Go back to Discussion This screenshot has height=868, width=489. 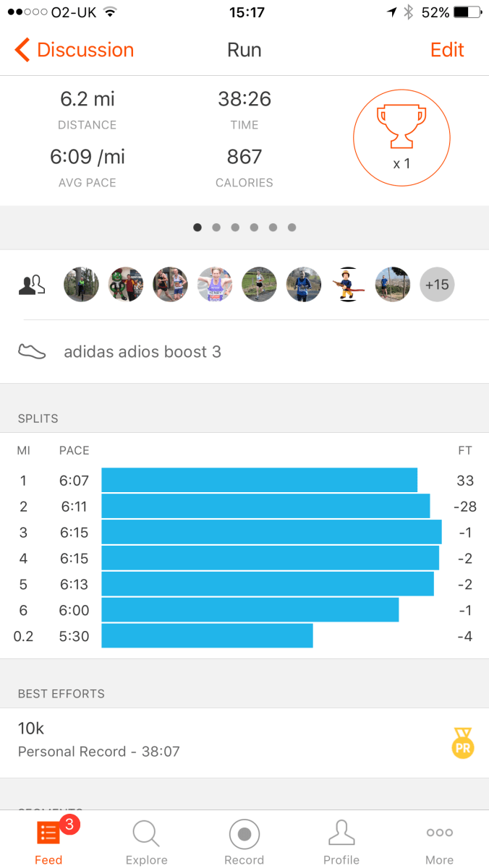pyautogui.click(x=75, y=50)
